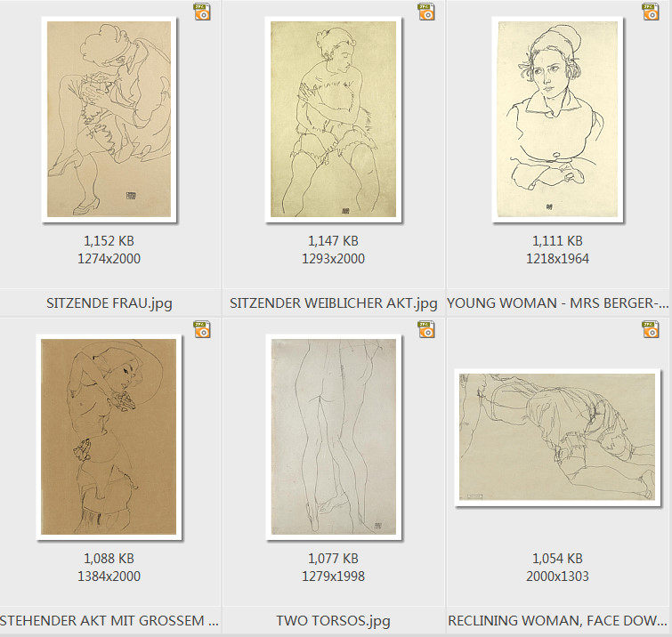Click the JPG badge icon on STEHENDER AKT MIT GROSSEM
The width and height of the screenshot is (672, 637).
202,329
